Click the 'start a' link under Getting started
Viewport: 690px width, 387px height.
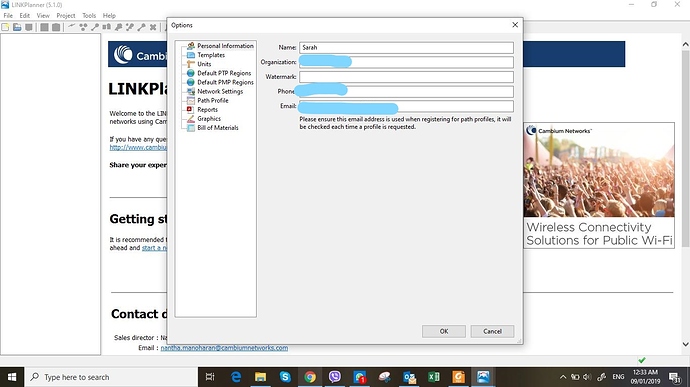point(154,248)
